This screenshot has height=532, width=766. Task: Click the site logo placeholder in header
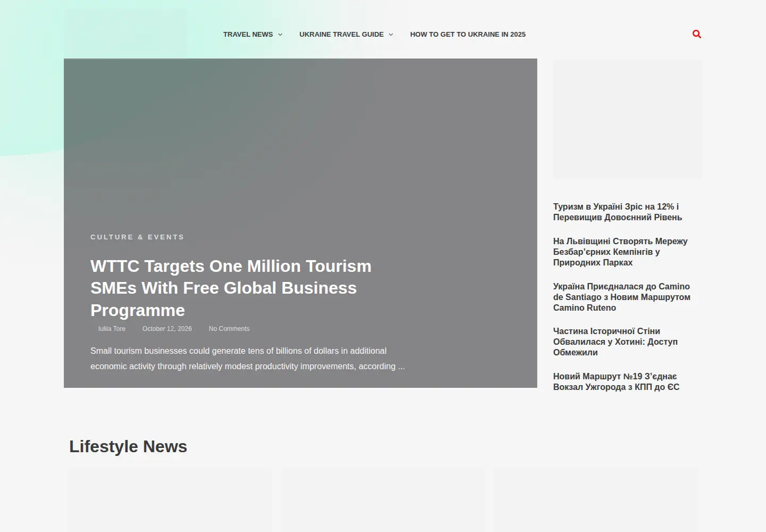pos(126,33)
